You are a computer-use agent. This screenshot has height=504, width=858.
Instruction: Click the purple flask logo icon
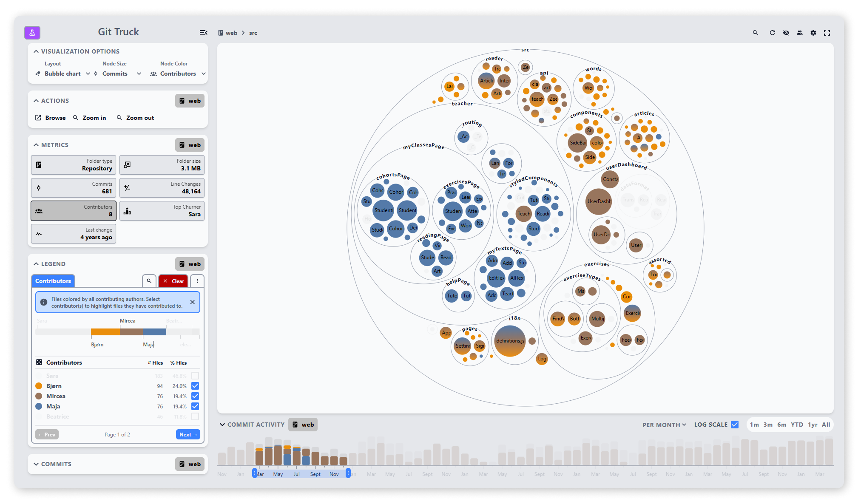tap(32, 32)
